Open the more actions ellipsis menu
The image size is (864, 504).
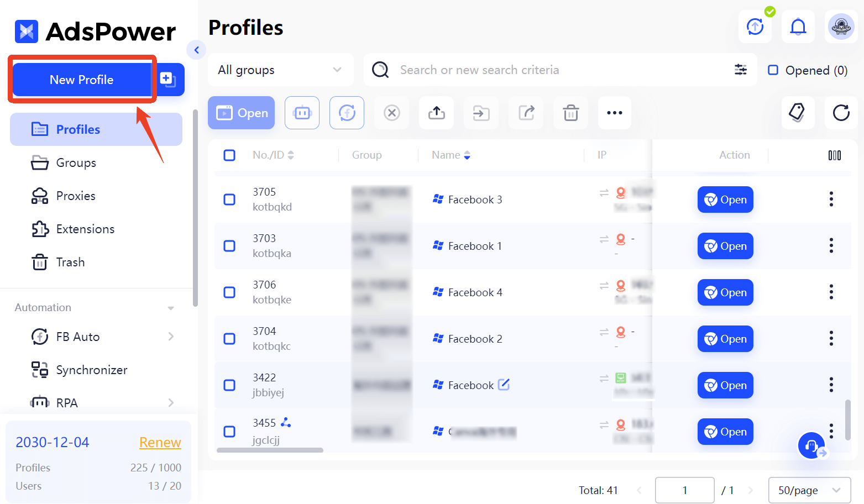(615, 113)
